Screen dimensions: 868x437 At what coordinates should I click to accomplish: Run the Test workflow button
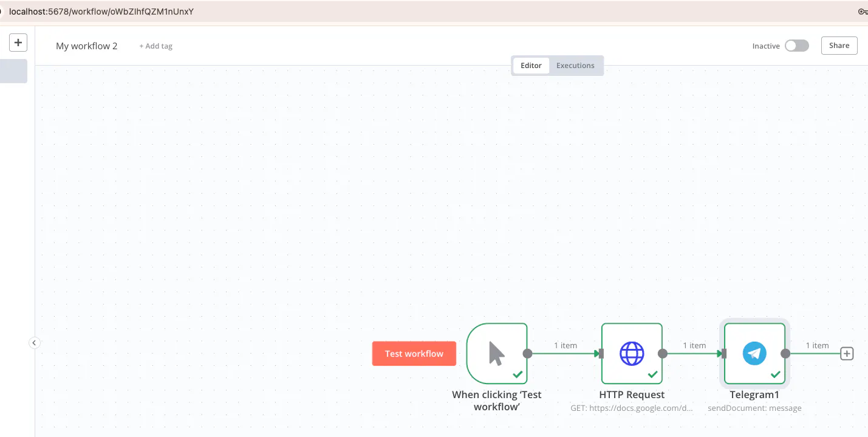coord(414,354)
